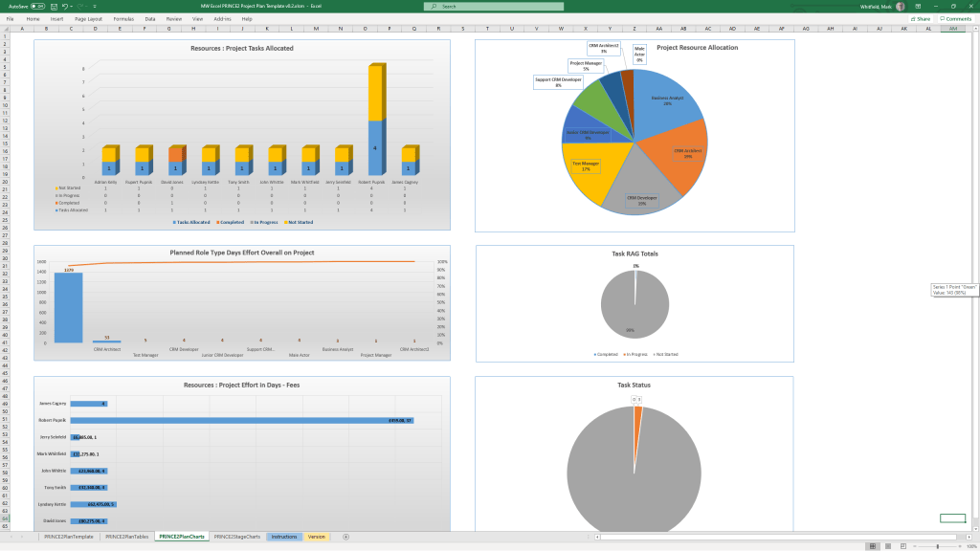The image size is (980, 551).
Task: Open the Instructions sheet tab
Action: (284, 537)
